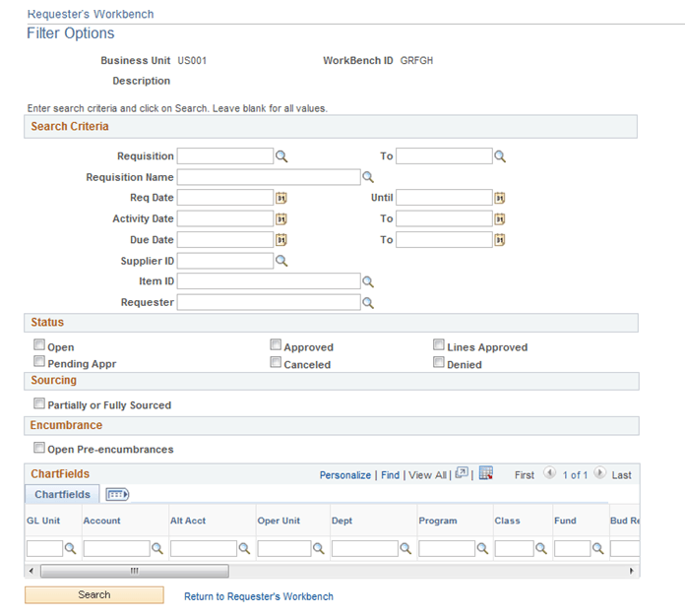Open calendar for Due Date
Viewport: 685px width, 616px height.
point(281,240)
